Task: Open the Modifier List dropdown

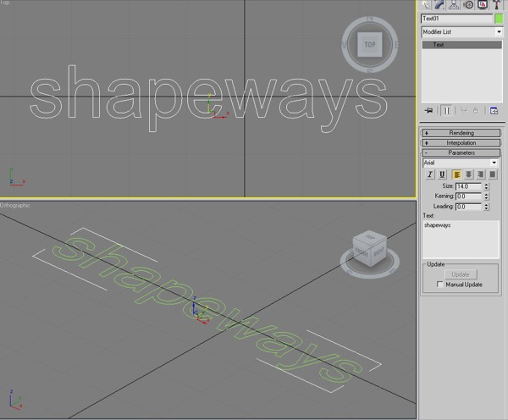Action: [461, 32]
